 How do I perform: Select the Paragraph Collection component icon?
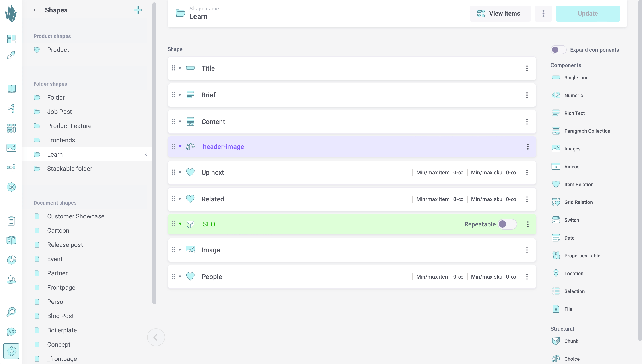(x=556, y=131)
